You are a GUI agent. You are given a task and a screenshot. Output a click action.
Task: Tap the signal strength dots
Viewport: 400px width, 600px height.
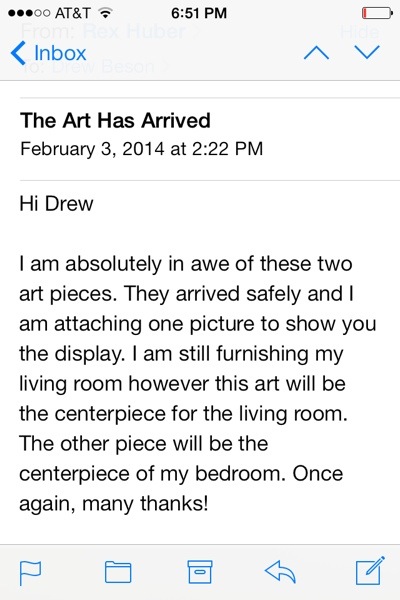click(x=29, y=13)
